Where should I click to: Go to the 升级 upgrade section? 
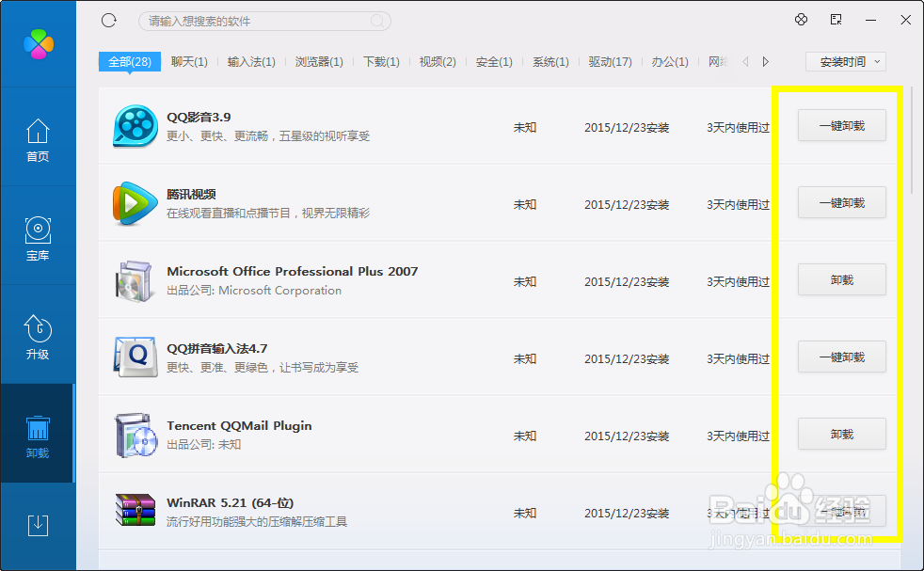tap(38, 337)
